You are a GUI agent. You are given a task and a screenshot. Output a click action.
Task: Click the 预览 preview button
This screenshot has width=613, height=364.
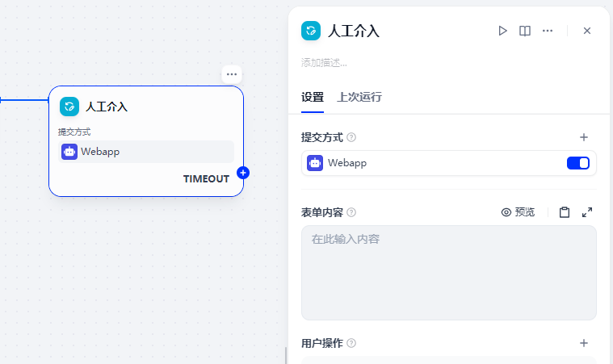tap(518, 212)
